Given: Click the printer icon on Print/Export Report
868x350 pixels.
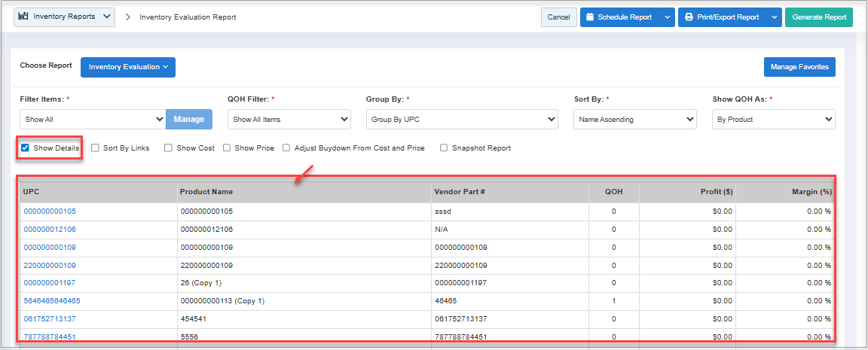Looking at the screenshot, I should tap(689, 17).
